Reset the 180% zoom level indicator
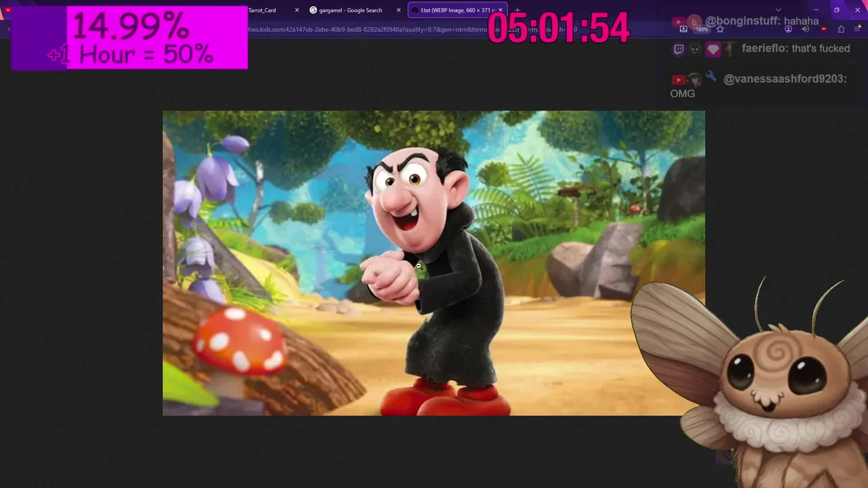 702,29
